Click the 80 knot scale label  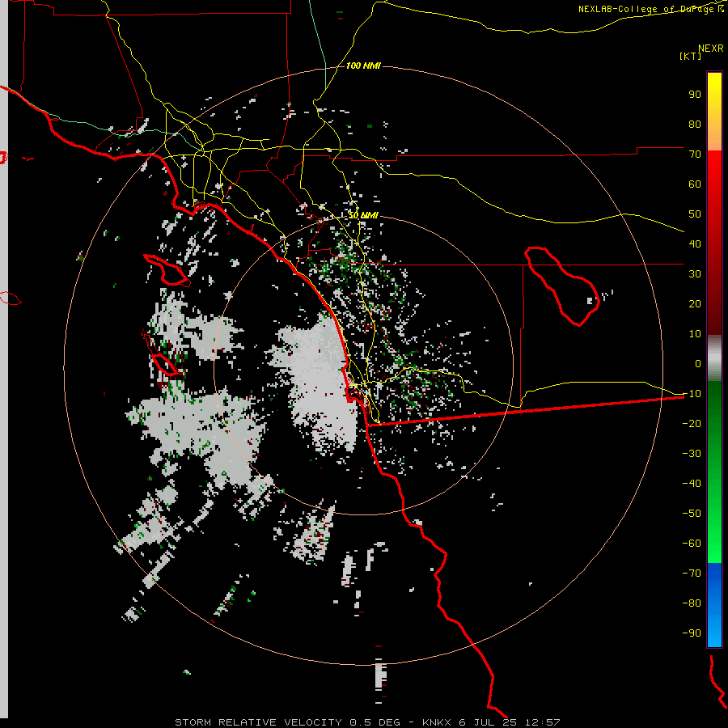coord(695,124)
